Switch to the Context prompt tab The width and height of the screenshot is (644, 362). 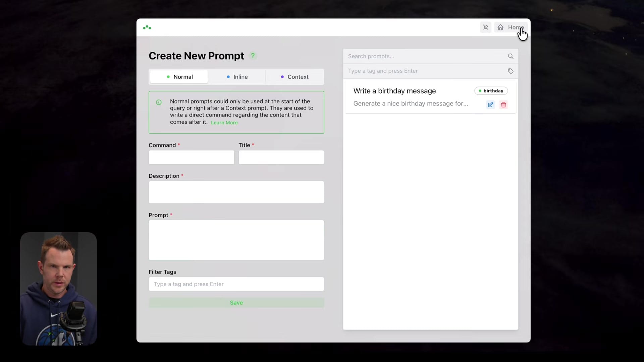coord(294,77)
